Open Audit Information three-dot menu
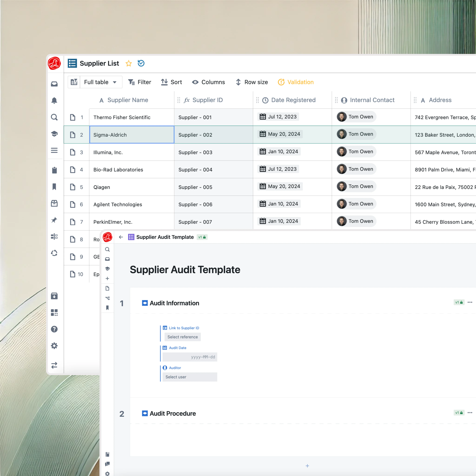Screen dimensions: 476x476 click(x=470, y=302)
